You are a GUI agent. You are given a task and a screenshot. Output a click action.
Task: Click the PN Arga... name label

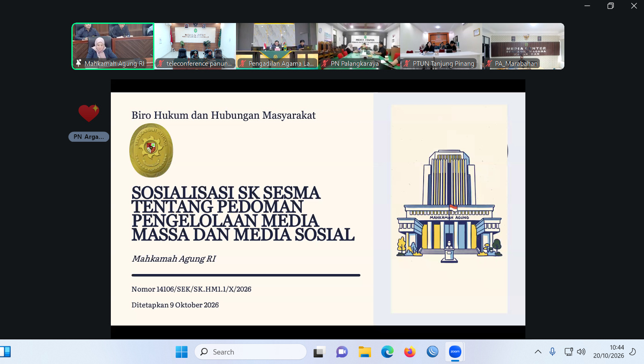(x=89, y=137)
